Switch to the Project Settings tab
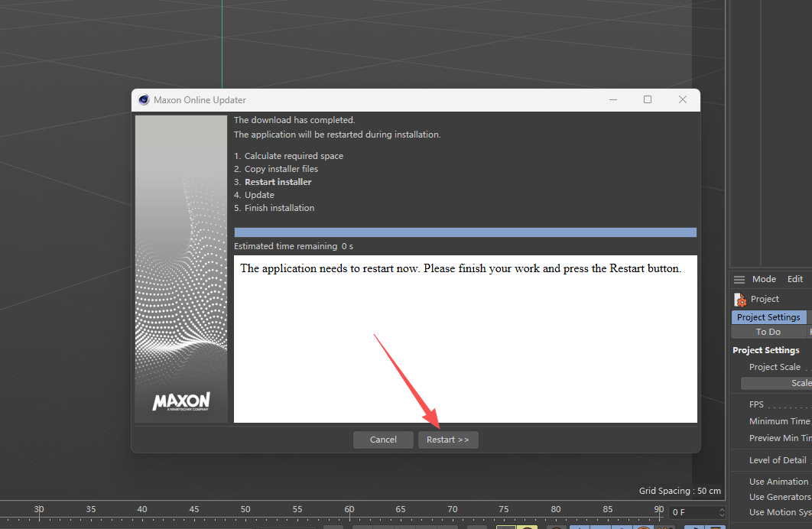 click(768, 317)
